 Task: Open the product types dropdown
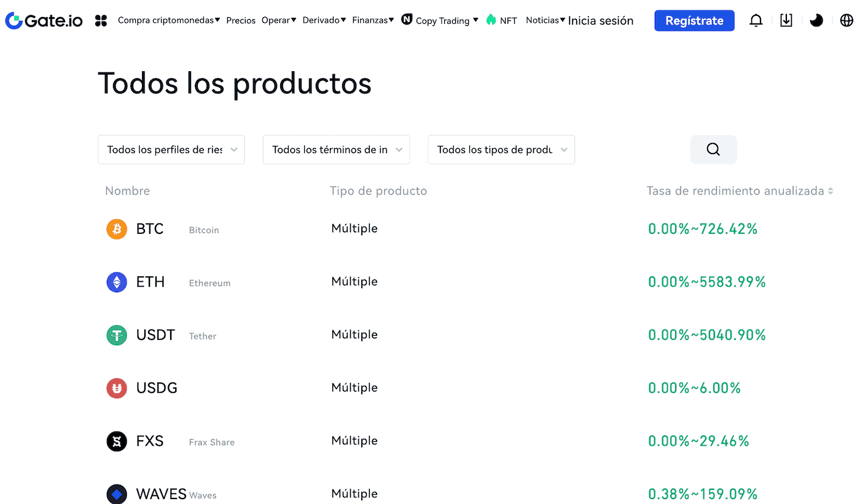501,150
